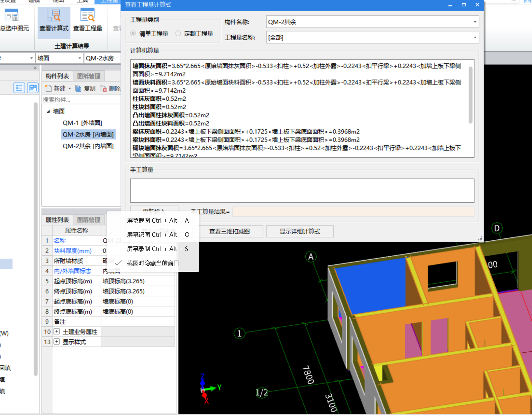
Task: Click 查看三维扣减图 button
Action: [x=230, y=231]
